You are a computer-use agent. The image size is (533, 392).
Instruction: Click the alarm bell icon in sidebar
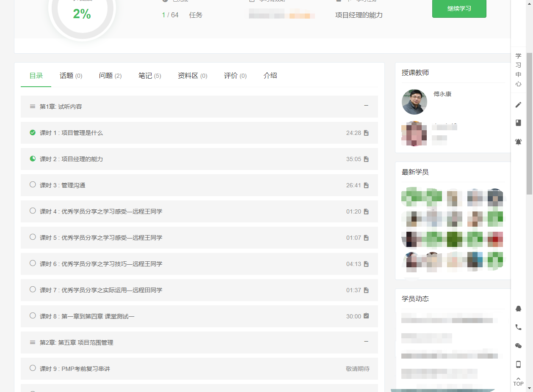(518, 142)
